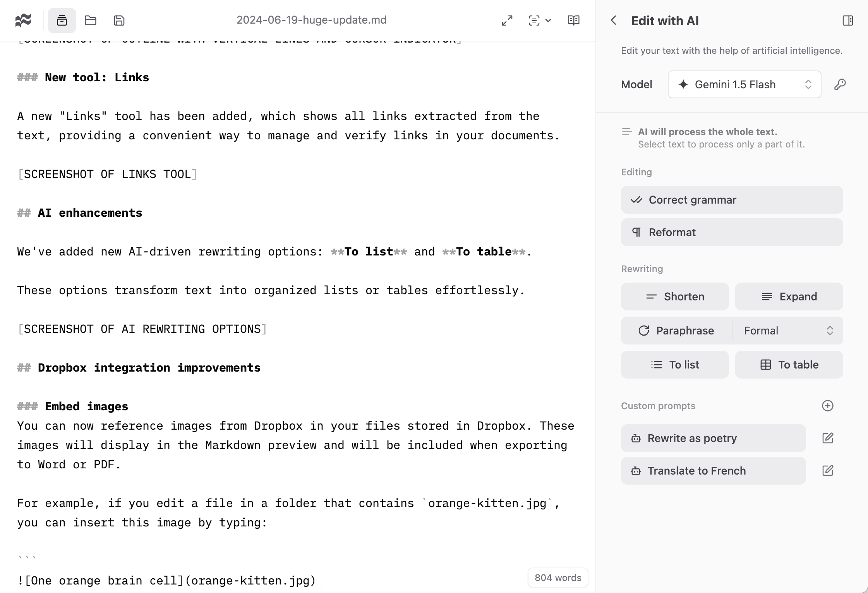Image resolution: width=868 pixels, height=593 pixels.
Task: Open the Markdown preview book icon
Action: [573, 20]
